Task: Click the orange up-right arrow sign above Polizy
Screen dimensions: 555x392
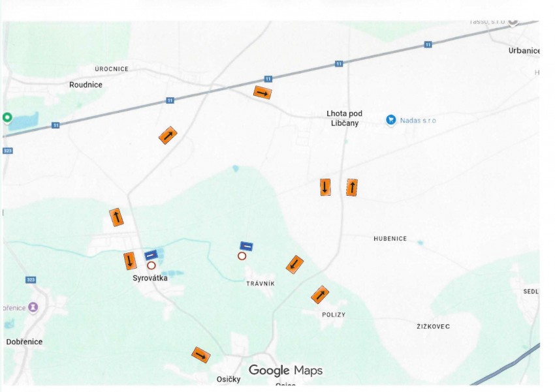Action: click(x=320, y=295)
